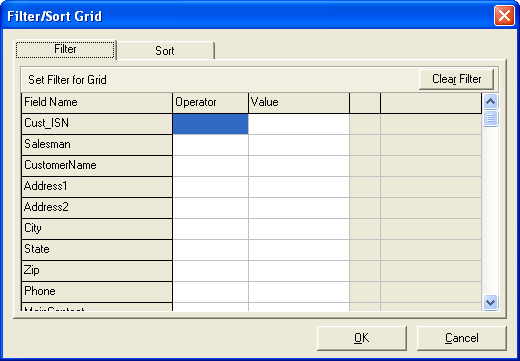
Task: Click the Value column header
Action: tap(299, 103)
